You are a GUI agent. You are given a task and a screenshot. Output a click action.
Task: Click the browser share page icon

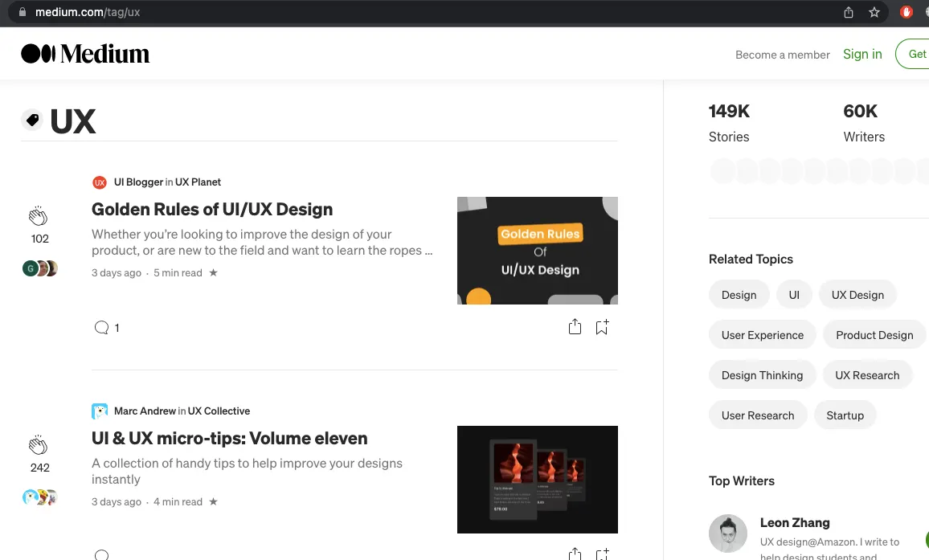click(849, 12)
